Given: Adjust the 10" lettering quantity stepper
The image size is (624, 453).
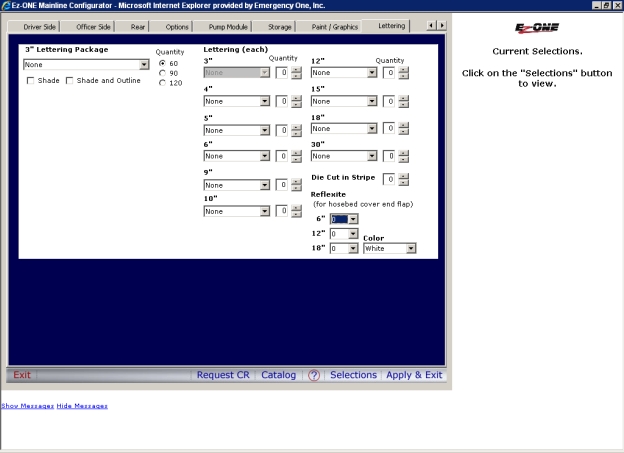Looking at the screenshot, I should [296, 211].
